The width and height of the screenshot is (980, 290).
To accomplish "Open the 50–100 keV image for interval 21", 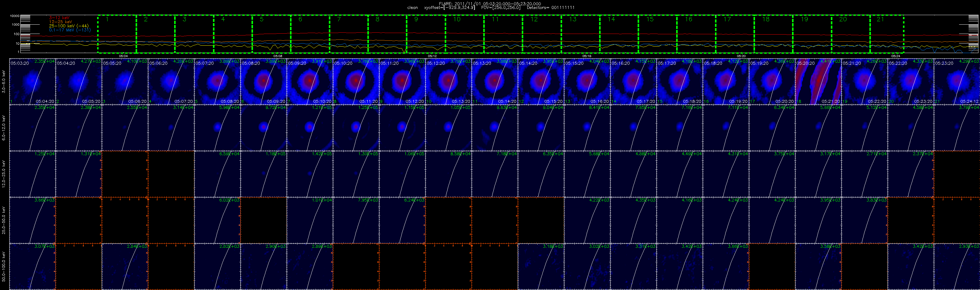I will [957, 266].
